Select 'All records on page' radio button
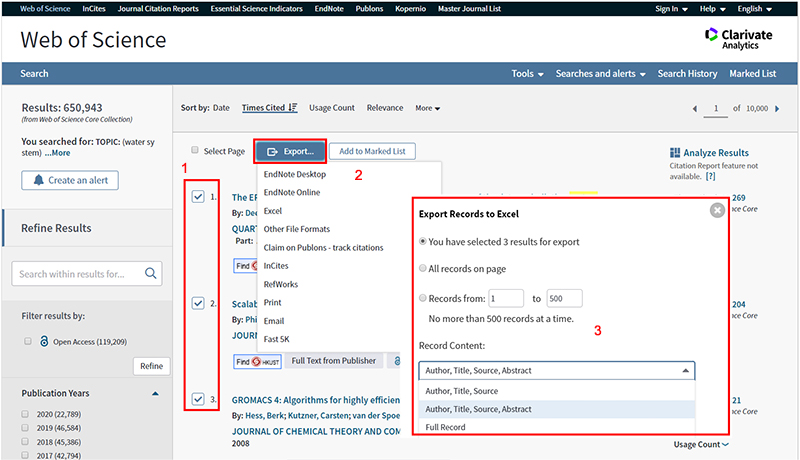This screenshot has height=460, width=800. tap(422, 268)
